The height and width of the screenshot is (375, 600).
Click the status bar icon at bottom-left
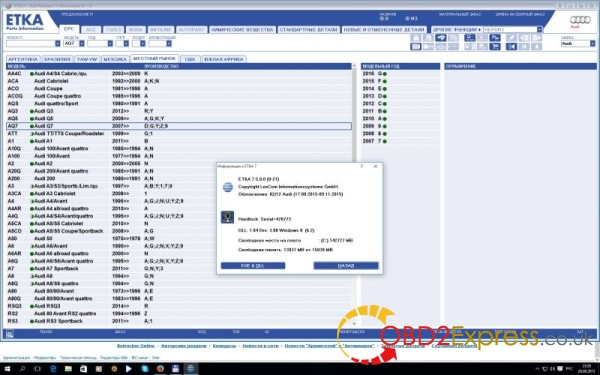[x=10, y=334]
